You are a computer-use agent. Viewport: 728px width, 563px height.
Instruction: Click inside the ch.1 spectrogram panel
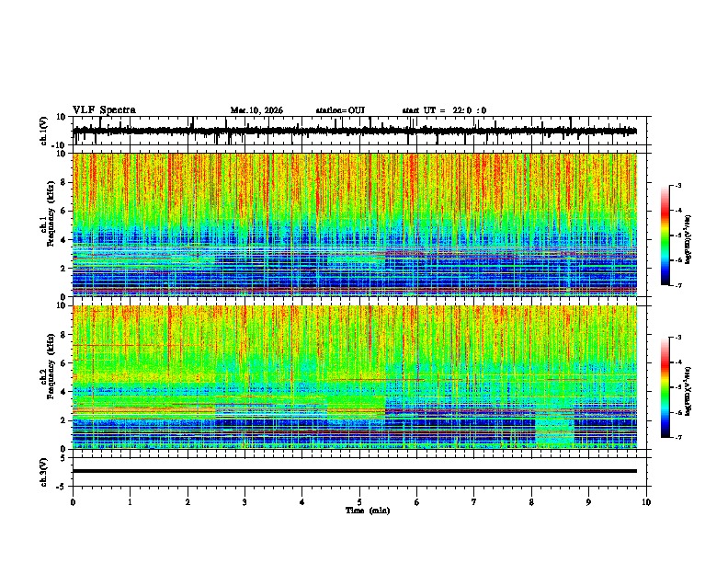coord(355,224)
